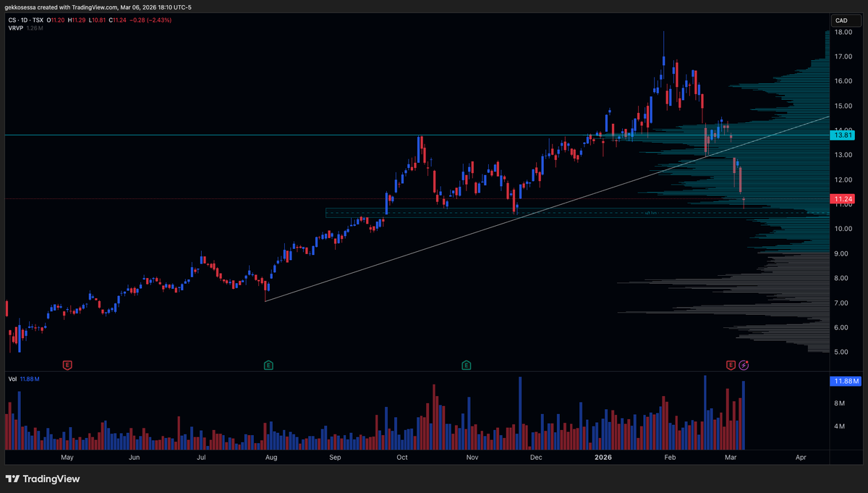Viewport: 868px width, 493px height.
Task: Click the Vol indicator label
Action: pos(13,379)
